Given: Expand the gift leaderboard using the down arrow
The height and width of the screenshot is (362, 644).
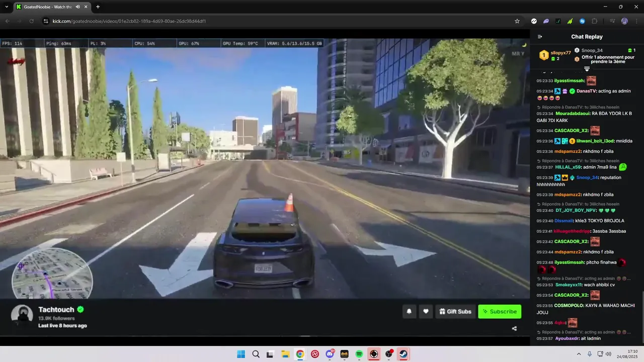Looking at the screenshot, I should point(587,68).
